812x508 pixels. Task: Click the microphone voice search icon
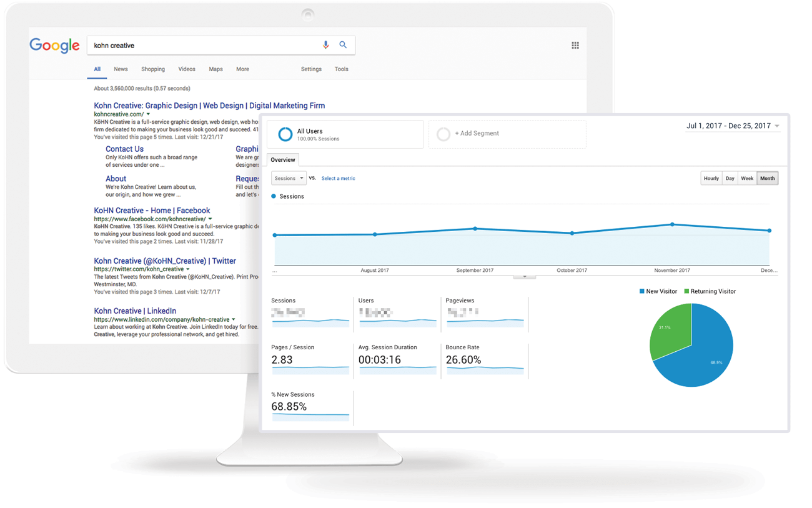click(x=325, y=45)
